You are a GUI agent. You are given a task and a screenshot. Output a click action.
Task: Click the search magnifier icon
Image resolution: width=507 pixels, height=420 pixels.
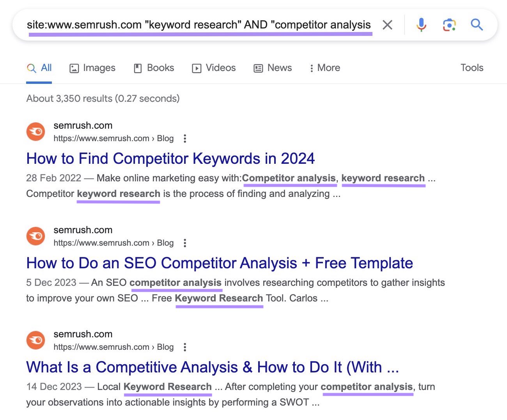click(x=477, y=25)
